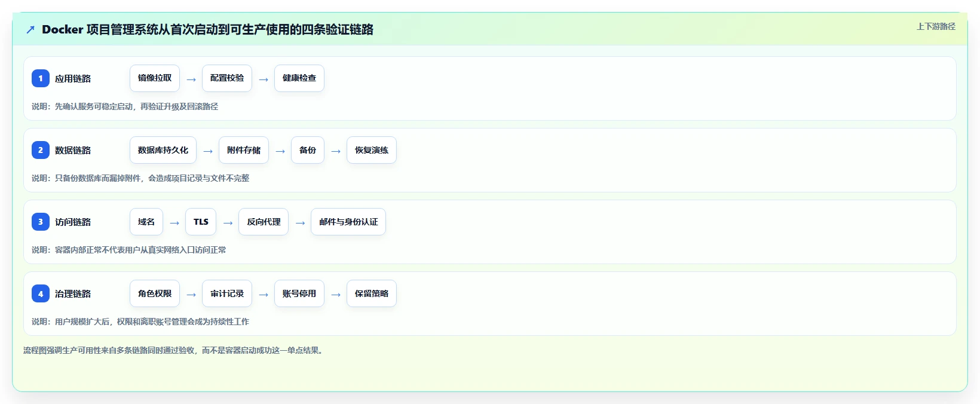
Task: Click the 访问链路 row label
Action: [x=73, y=222]
